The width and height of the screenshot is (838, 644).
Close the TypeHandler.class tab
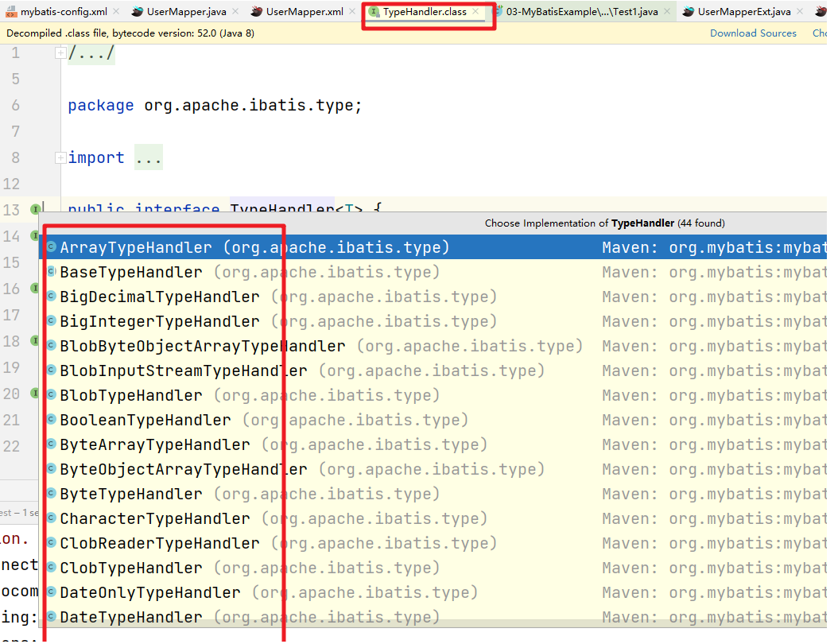(x=475, y=11)
